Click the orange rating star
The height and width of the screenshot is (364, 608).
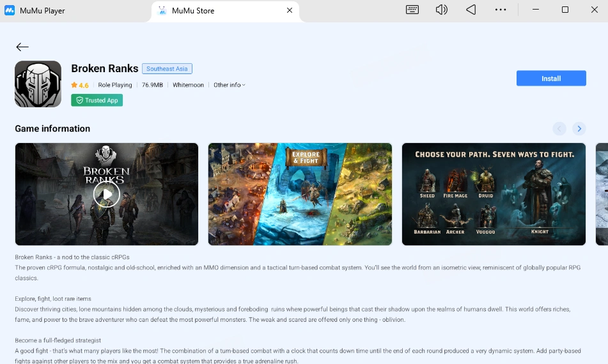(x=74, y=85)
